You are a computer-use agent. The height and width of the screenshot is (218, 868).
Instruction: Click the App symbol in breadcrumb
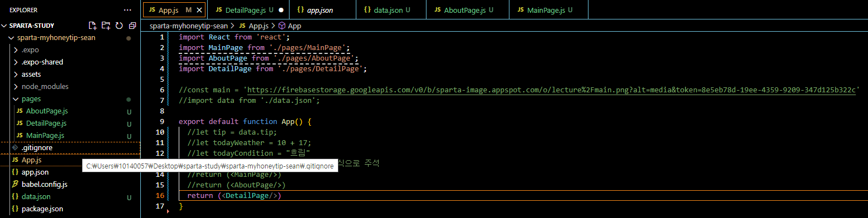point(294,26)
